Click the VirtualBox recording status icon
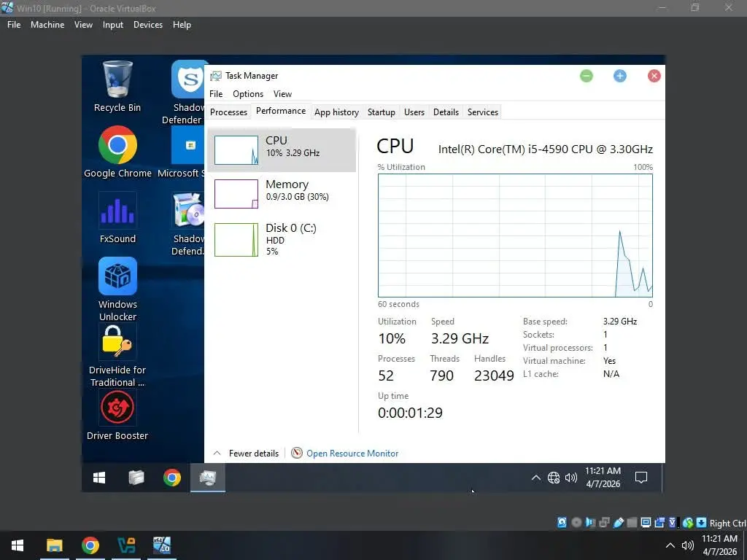The width and height of the screenshot is (747, 560). click(659, 522)
